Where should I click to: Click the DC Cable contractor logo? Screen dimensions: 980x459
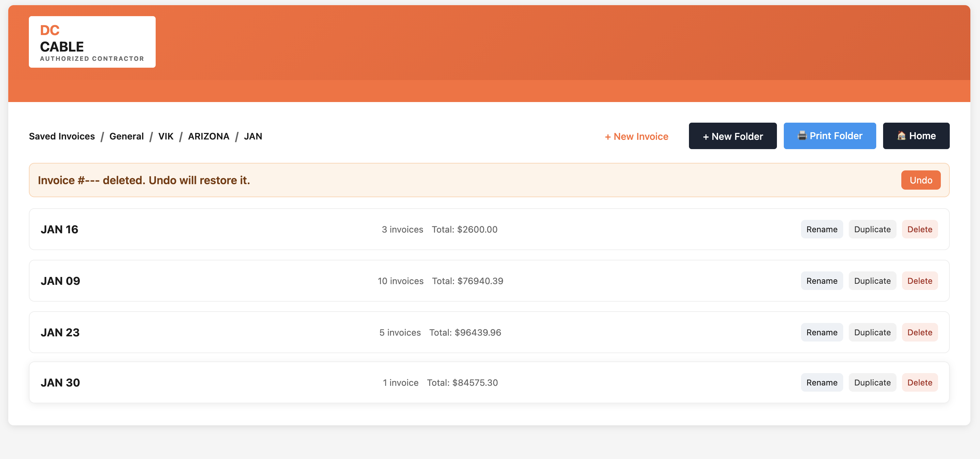[92, 42]
